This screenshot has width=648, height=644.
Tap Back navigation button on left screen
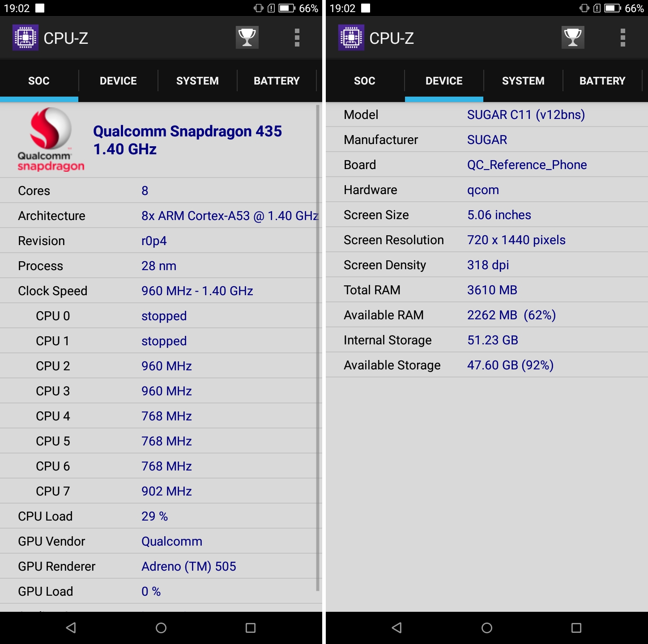[71, 628]
